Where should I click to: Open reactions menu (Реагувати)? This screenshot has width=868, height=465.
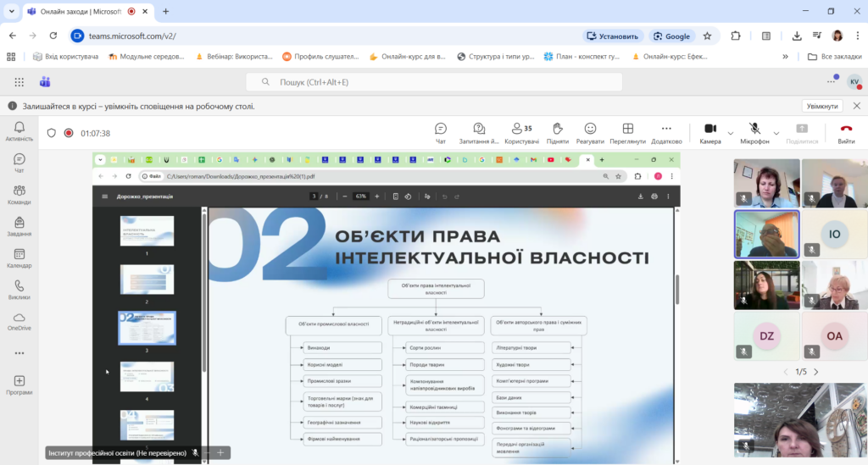coord(589,132)
